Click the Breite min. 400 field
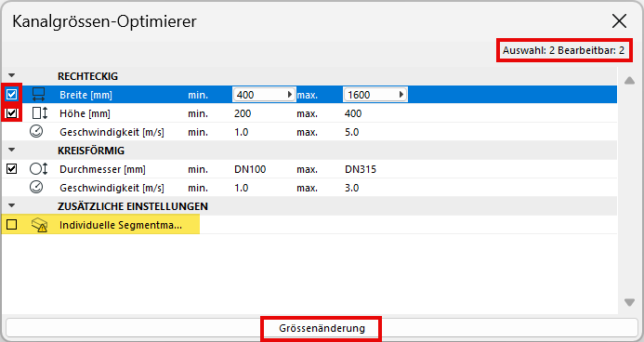 coord(264,95)
